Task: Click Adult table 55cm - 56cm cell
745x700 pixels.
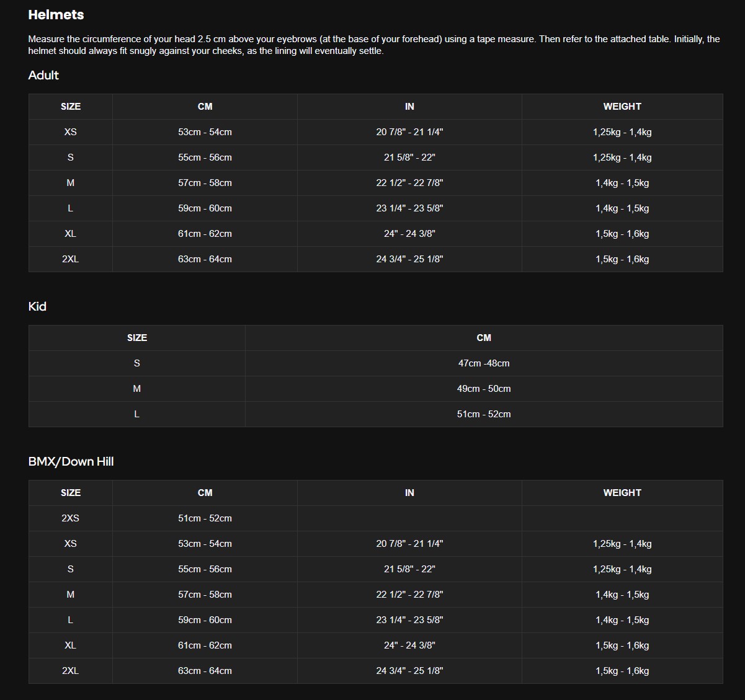Action: point(205,157)
